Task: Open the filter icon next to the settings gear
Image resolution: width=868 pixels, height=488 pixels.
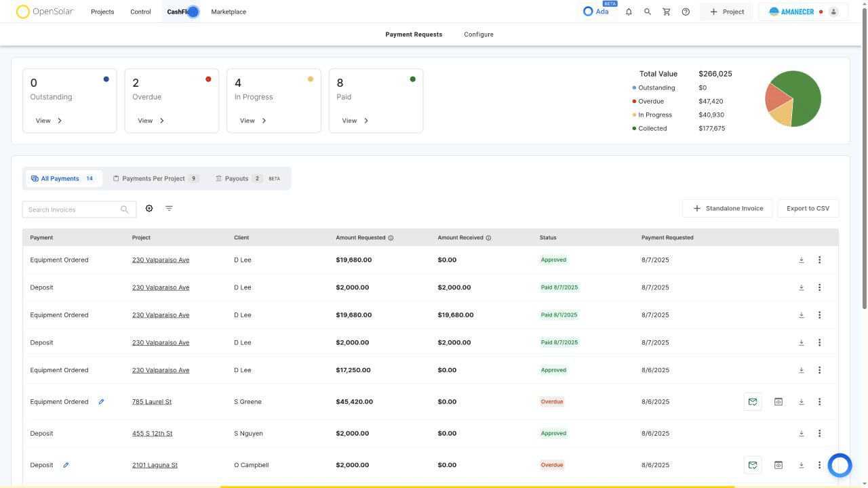Action: (x=168, y=208)
